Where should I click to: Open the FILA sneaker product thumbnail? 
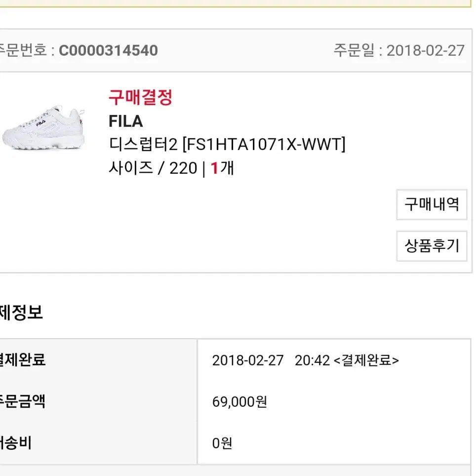click(44, 127)
